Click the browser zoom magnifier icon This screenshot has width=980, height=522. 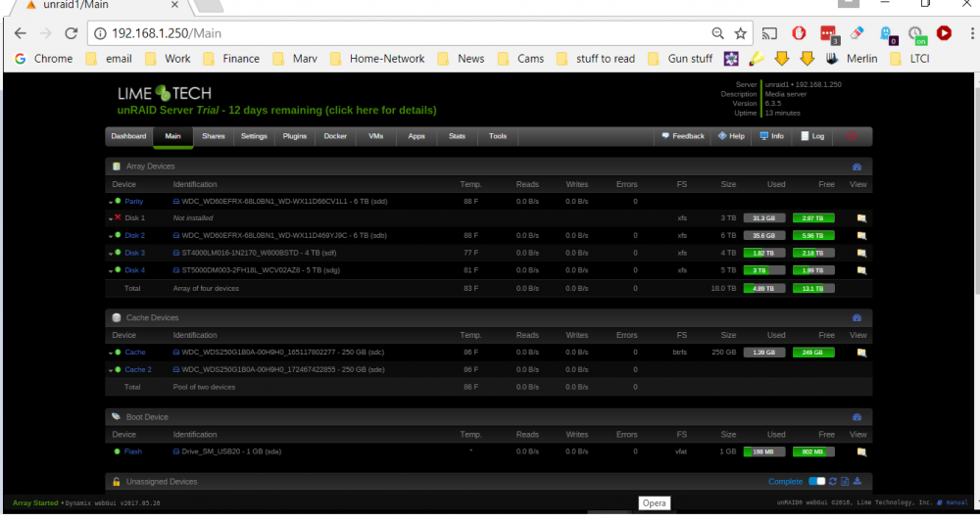pos(717,33)
